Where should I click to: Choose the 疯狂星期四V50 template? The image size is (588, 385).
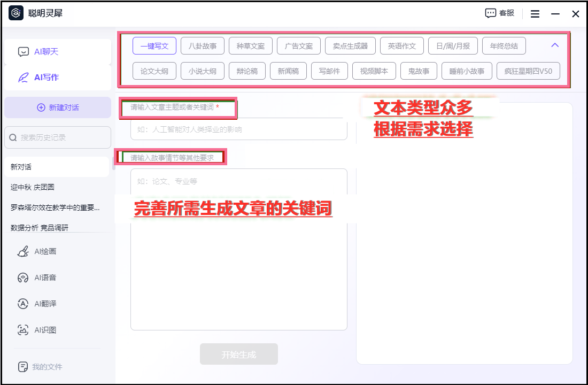[x=528, y=71]
